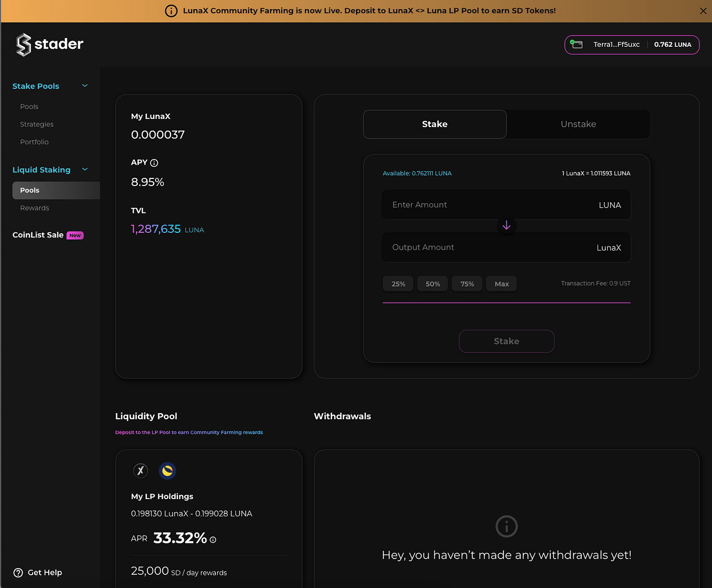The image size is (712, 588).
Task: Click the 0.762 LUNA wallet balance
Action: (672, 45)
